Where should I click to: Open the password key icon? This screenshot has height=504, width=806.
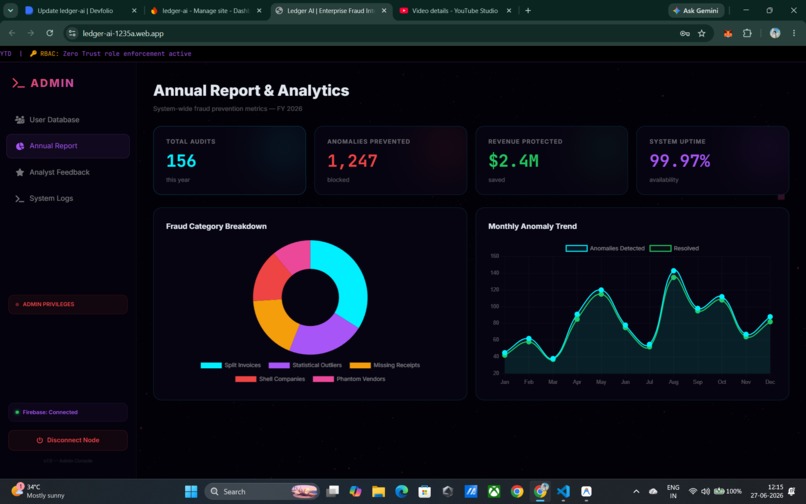(x=685, y=33)
